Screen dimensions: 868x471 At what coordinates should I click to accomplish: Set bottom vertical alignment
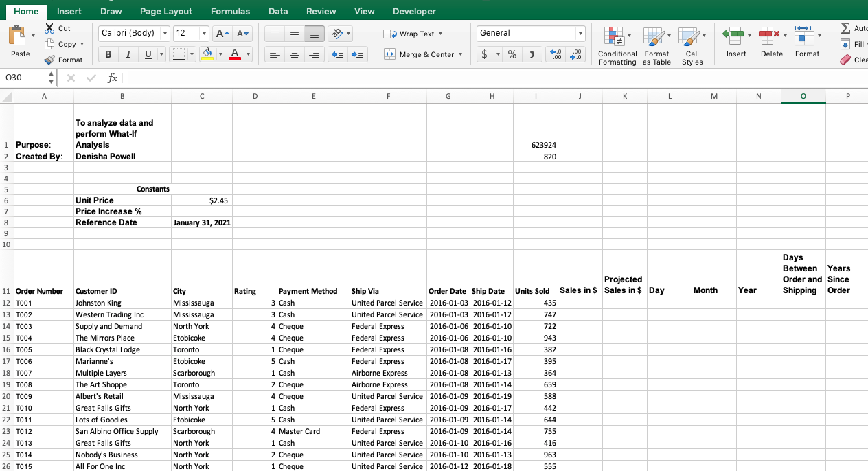click(315, 34)
